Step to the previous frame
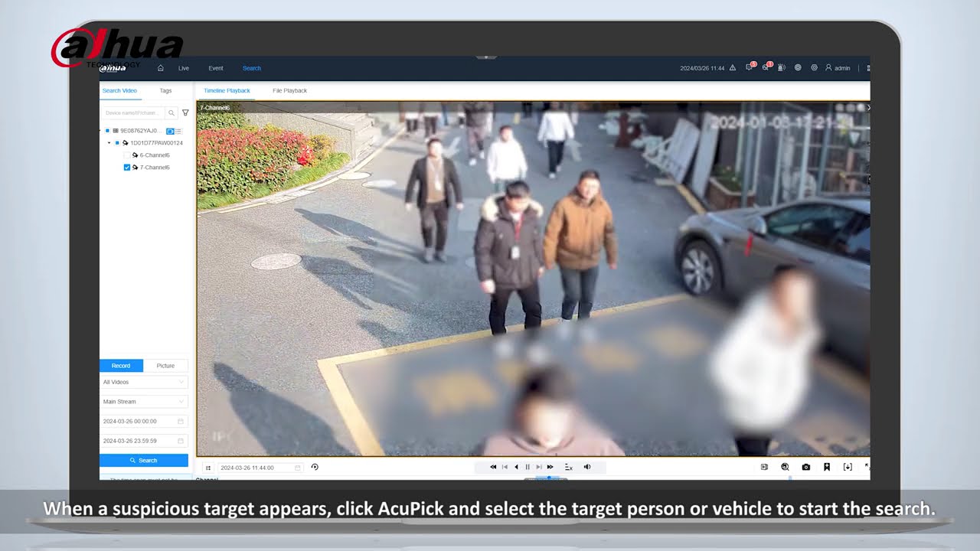 505,467
